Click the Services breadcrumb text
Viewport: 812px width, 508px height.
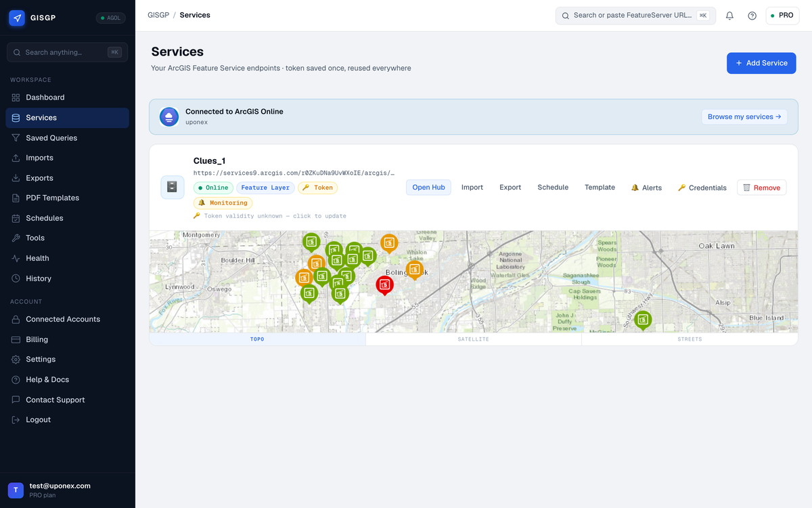[x=195, y=15]
